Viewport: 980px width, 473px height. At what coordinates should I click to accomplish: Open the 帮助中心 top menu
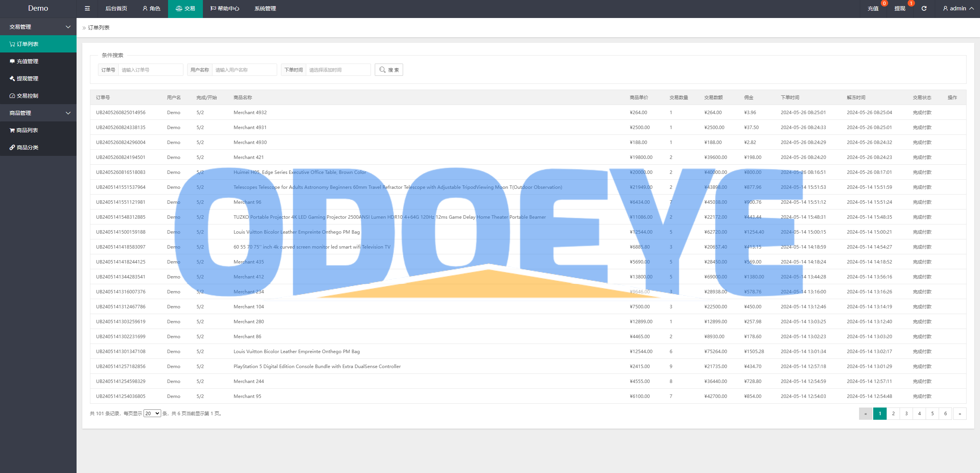[x=225, y=8]
